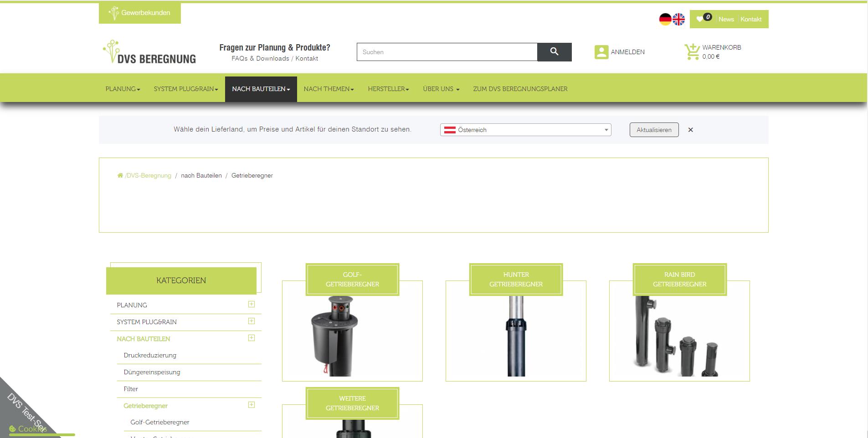Open Kontakt in the top bar
Image resolution: width=868 pixels, height=438 pixels.
click(x=751, y=19)
